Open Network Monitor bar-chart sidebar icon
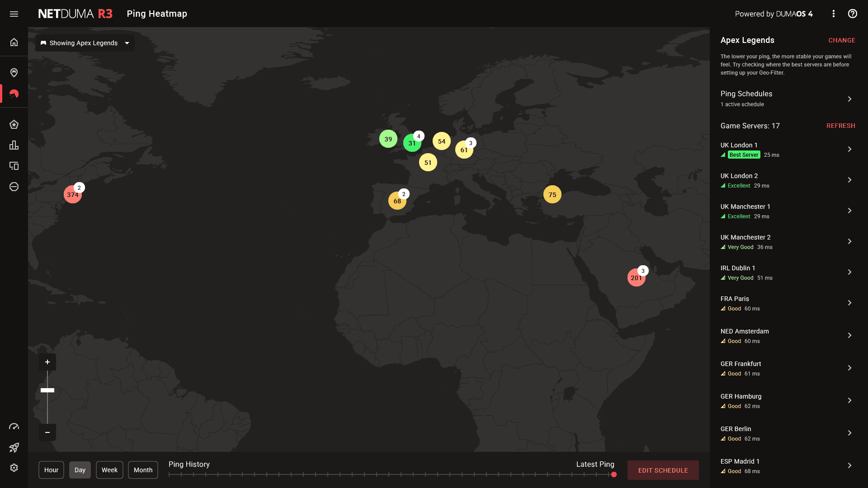The image size is (868, 488). 14,145
